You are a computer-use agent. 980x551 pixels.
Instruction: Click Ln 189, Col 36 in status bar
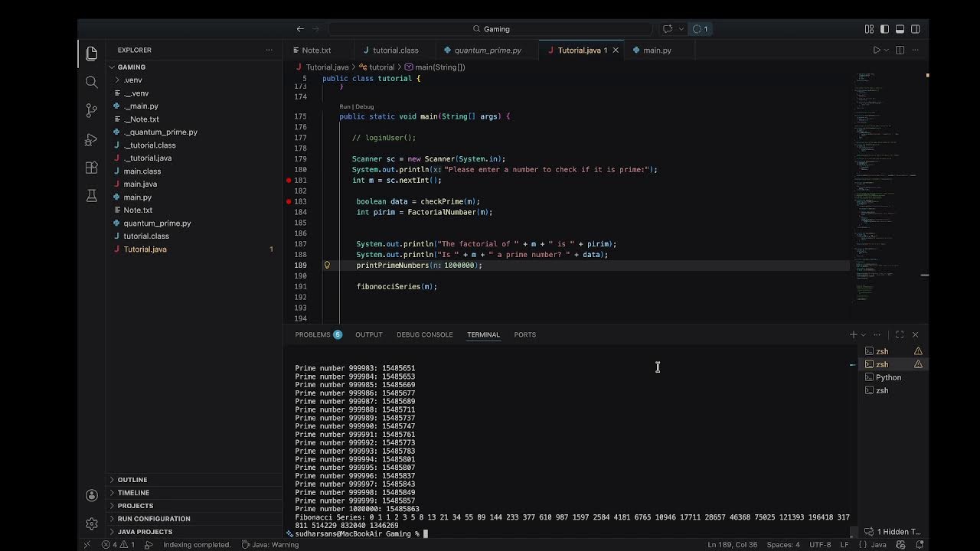(x=733, y=545)
